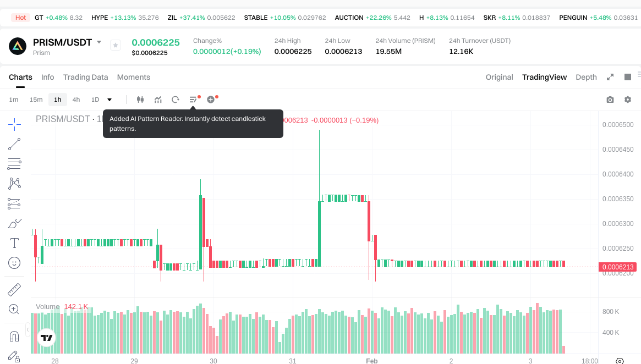Expand the PRISM/USDT pair selector arrow
The height and width of the screenshot is (364, 641).
pyautogui.click(x=99, y=42)
